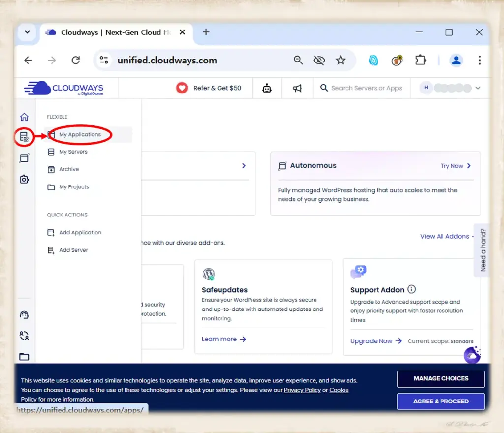
Task: Open the tab search dropdown arrow
Action: click(27, 32)
